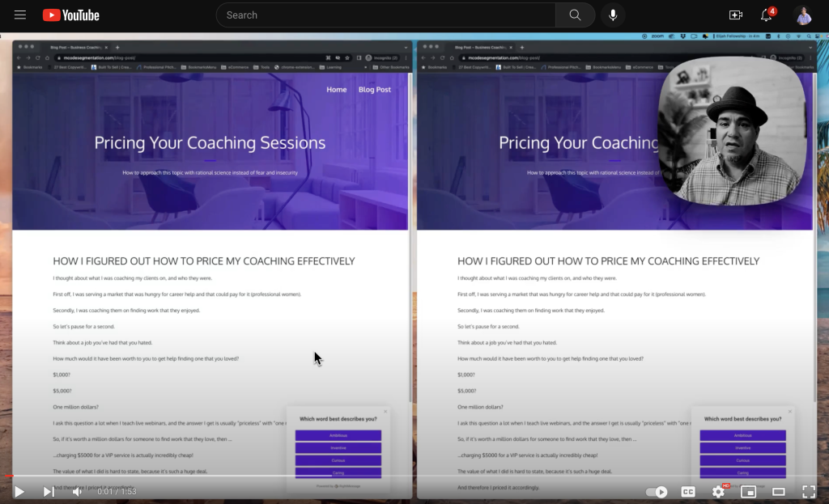Screen dimensions: 829x504
Task: Open the notifications bell
Action: click(766, 15)
